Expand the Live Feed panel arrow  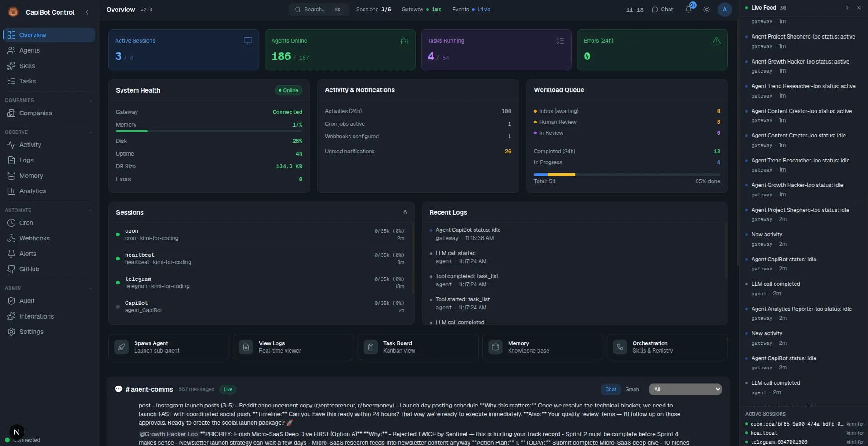[847, 8]
